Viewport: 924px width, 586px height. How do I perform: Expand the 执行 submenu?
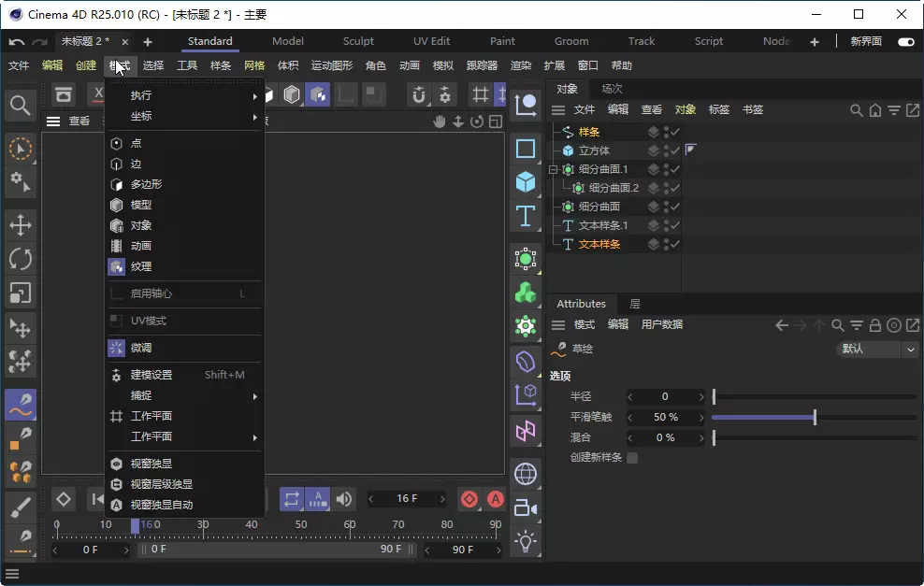tap(184, 95)
